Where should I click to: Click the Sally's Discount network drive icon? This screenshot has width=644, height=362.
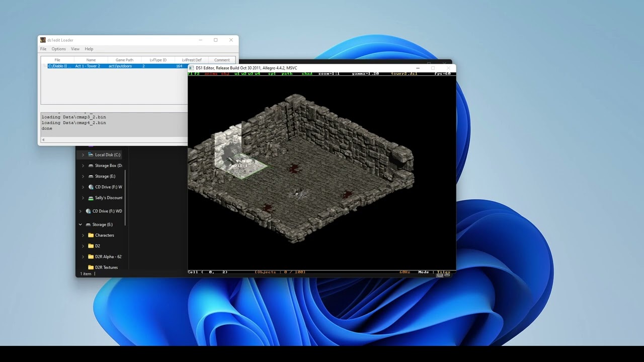click(x=91, y=198)
